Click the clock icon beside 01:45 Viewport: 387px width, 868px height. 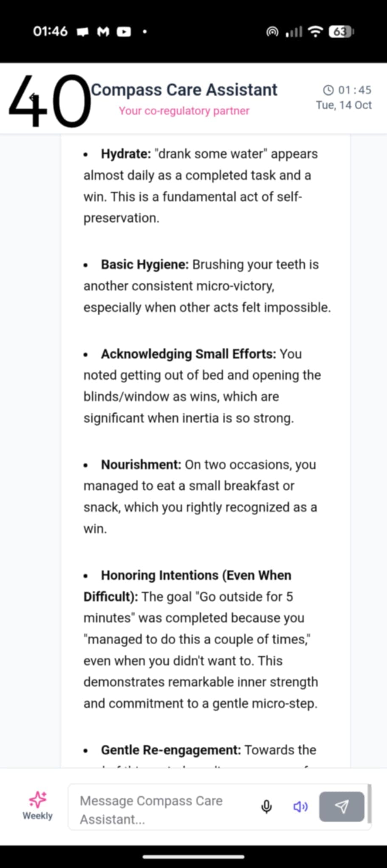pyautogui.click(x=328, y=90)
